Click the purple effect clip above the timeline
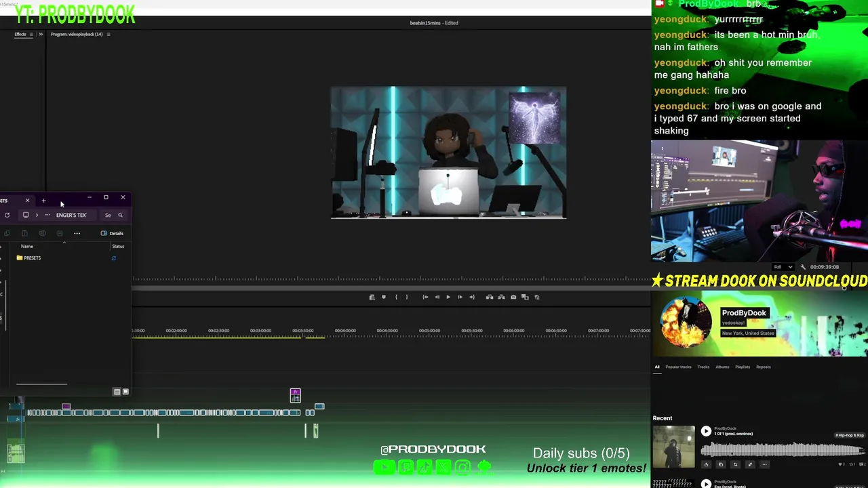Viewport: 868px width, 488px height. click(295, 395)
